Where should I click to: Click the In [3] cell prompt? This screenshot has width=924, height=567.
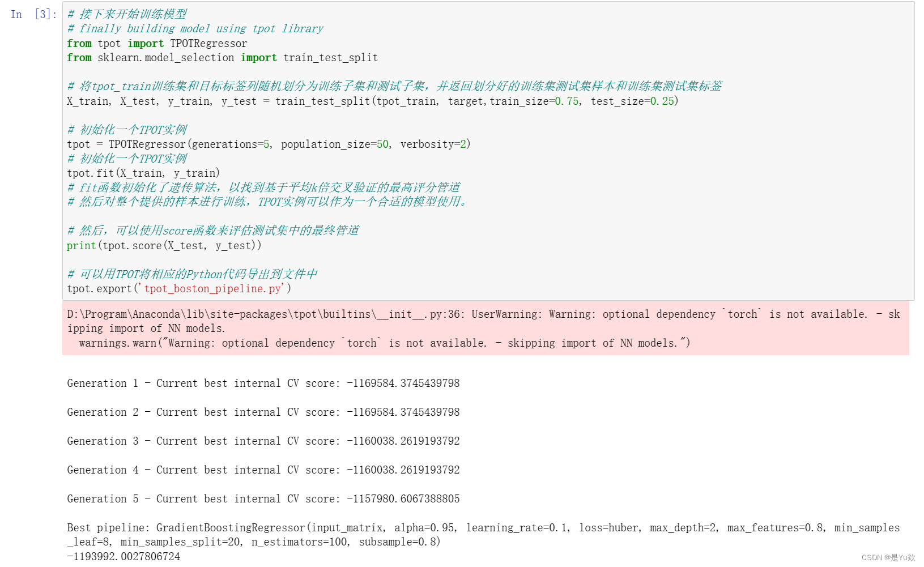33,14
